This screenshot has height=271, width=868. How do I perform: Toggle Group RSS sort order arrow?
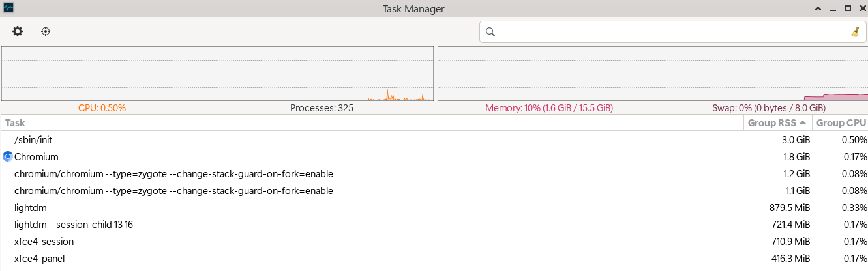[x=802, y=122]
